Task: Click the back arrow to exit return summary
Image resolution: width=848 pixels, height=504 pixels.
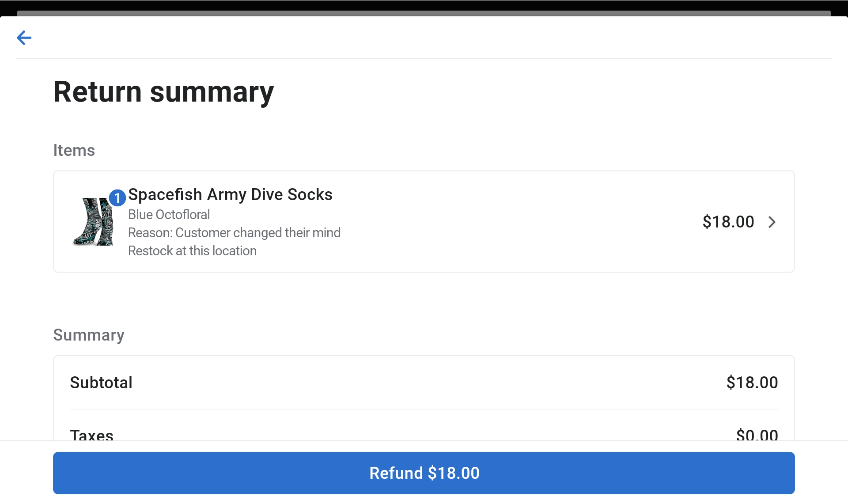Action: point(24,38)
